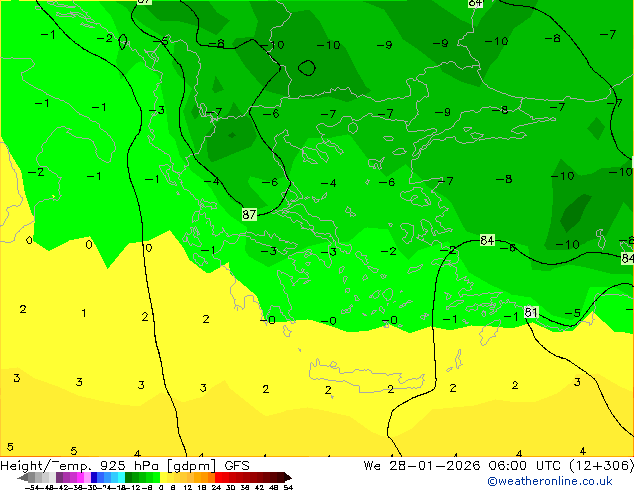
Task: Click the '(12+306)' forecast hour text
Action: pos(601,466)
